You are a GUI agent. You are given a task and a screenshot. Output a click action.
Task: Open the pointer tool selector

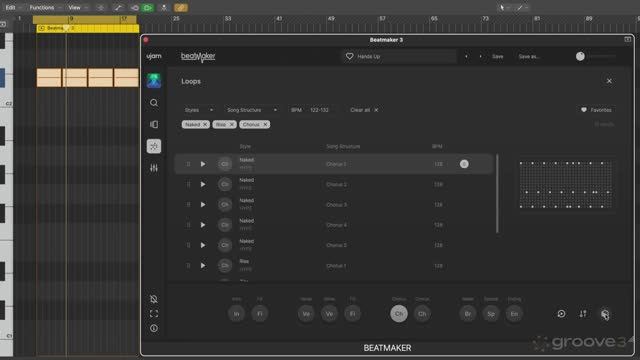[504, 7]
